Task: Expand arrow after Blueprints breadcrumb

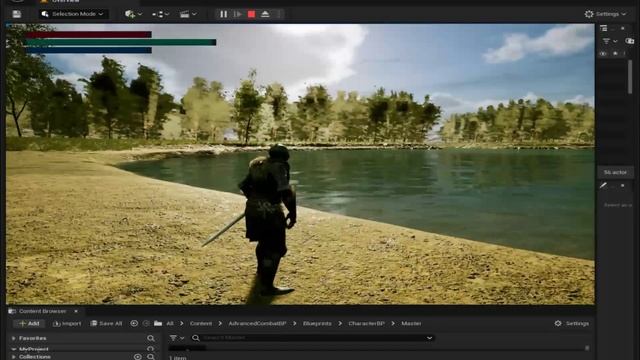Action: pos(340,323)
